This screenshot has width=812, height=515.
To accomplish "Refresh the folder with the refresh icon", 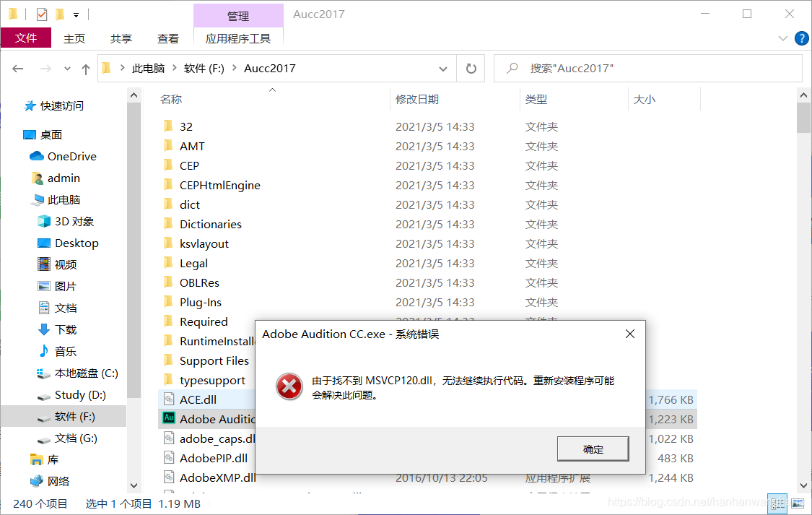I will pyautogui.click(x=470, y=68).
